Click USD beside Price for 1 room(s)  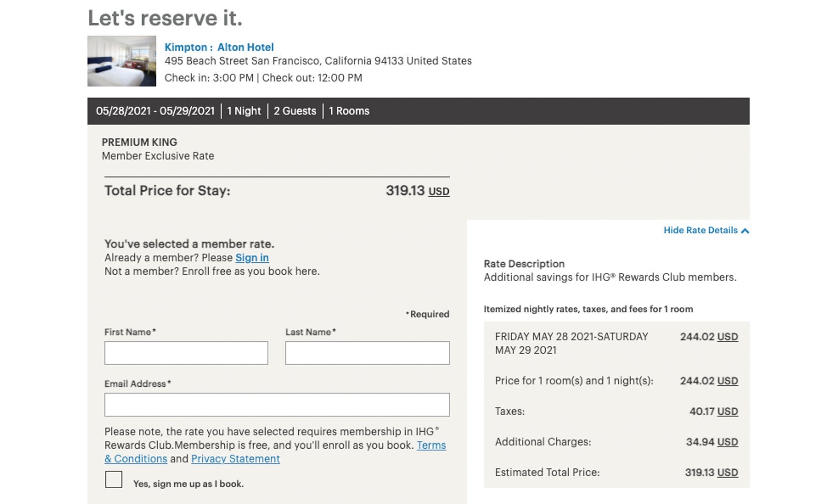pyautogui.click(x=727, y=381)
